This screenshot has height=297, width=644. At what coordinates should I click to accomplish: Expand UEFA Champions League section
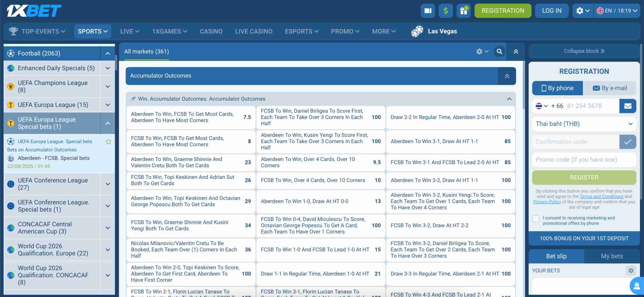click(108, 87)
